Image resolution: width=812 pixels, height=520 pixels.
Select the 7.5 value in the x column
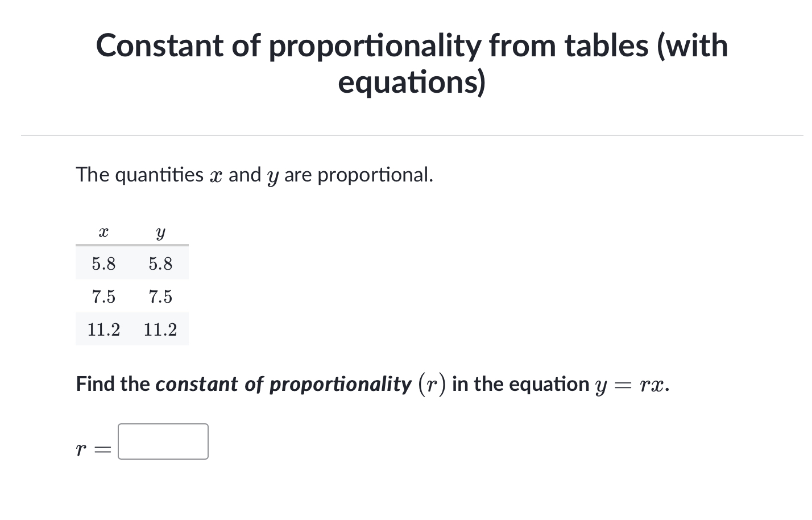[x=103, y=297]
